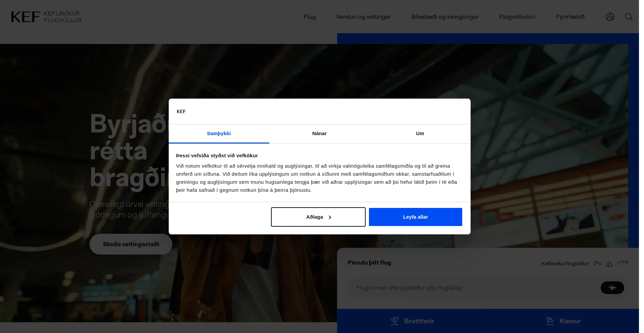Open site search with the magnifier icon
644x333 pixels.
pos(629,17)
